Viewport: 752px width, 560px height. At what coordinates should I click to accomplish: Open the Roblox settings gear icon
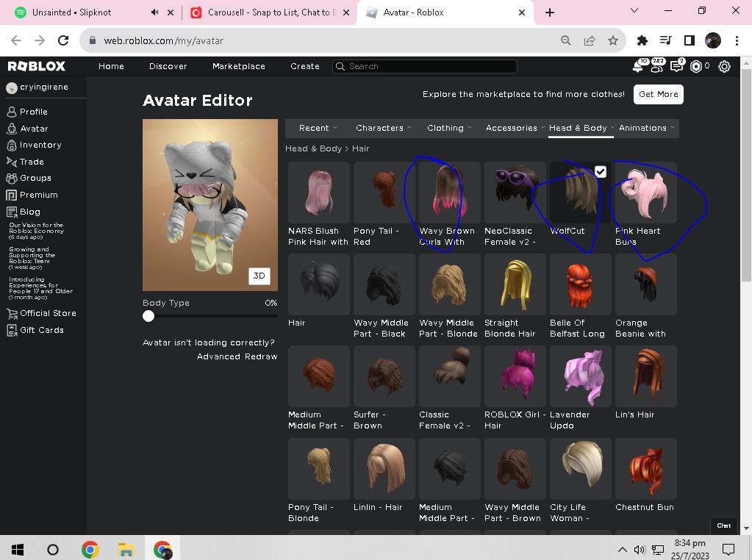pos(724,66)
